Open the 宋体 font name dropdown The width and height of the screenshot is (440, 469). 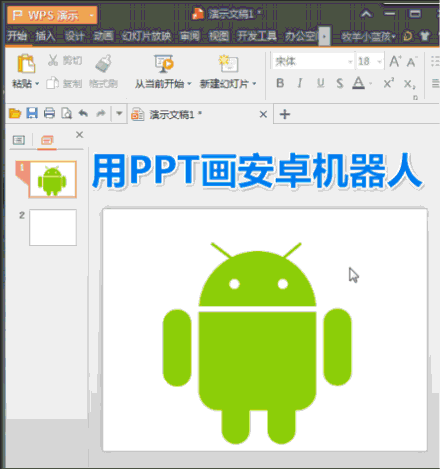350,62
